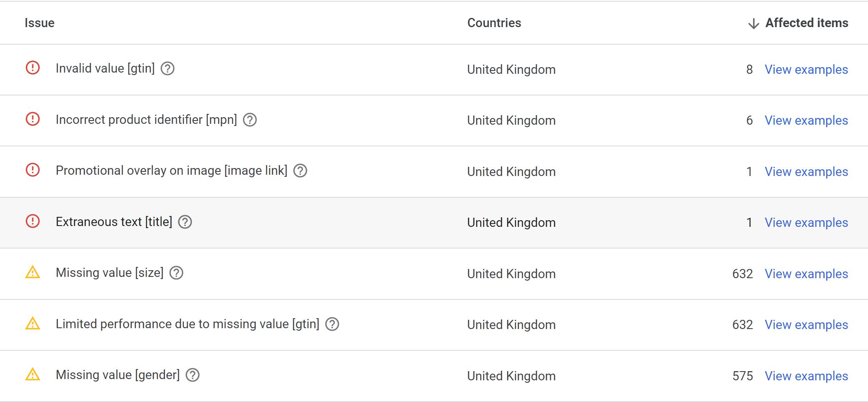Image resolution: width=868 pixels, height=402 pixels.
Task: Open help icon for Invalid value [gtin]
Action: (168, 68)
